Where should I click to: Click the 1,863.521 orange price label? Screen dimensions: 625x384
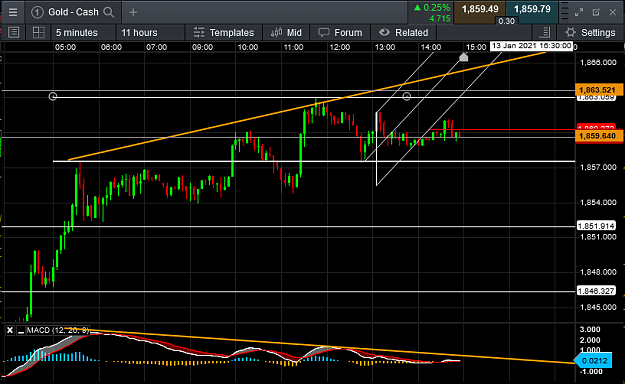point(599,90)
